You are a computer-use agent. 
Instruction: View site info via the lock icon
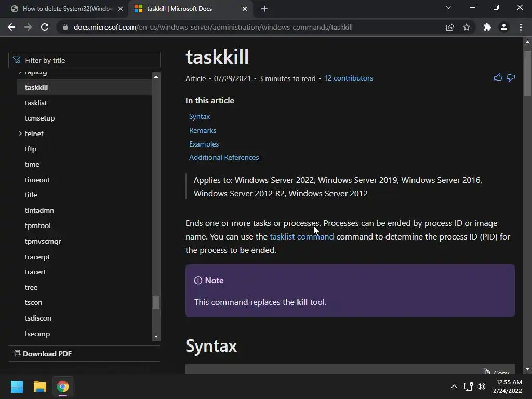point(65,27)
